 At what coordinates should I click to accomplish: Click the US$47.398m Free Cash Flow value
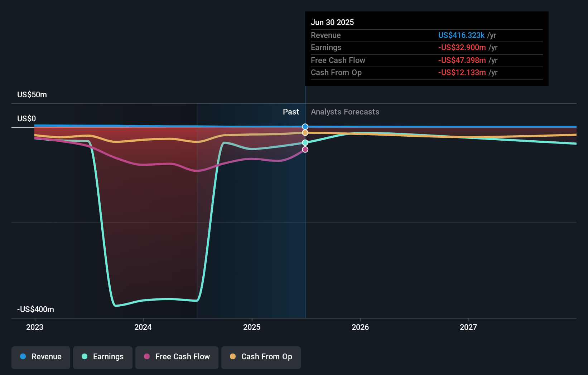click(x=461, y=60)
